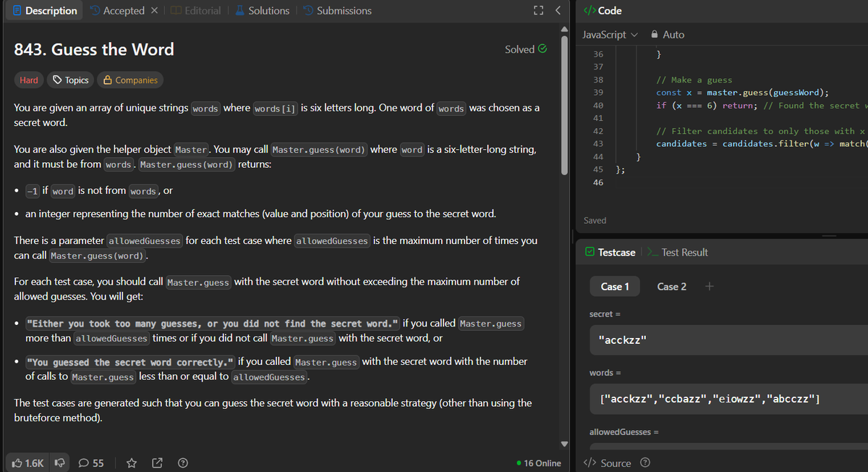Switch to the Test Result tab

tap(677, 252)
